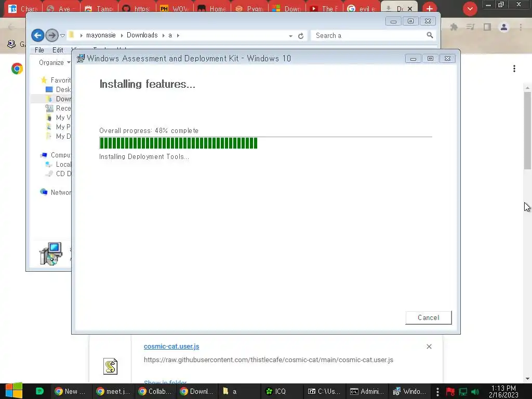This screenshot has width=532, height=399.
Task: Open the Explorer recent locations dropdown
Action: tap(62, 36)
